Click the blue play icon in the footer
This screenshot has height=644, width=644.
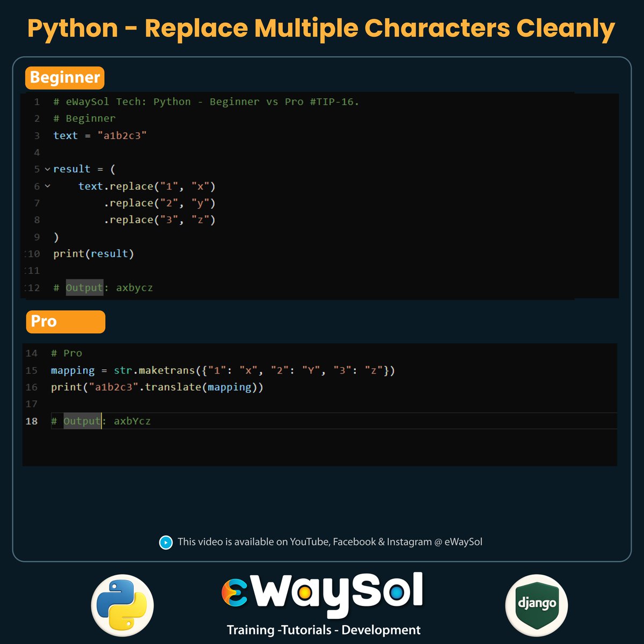pyautogui.click(x=165, y=543)
